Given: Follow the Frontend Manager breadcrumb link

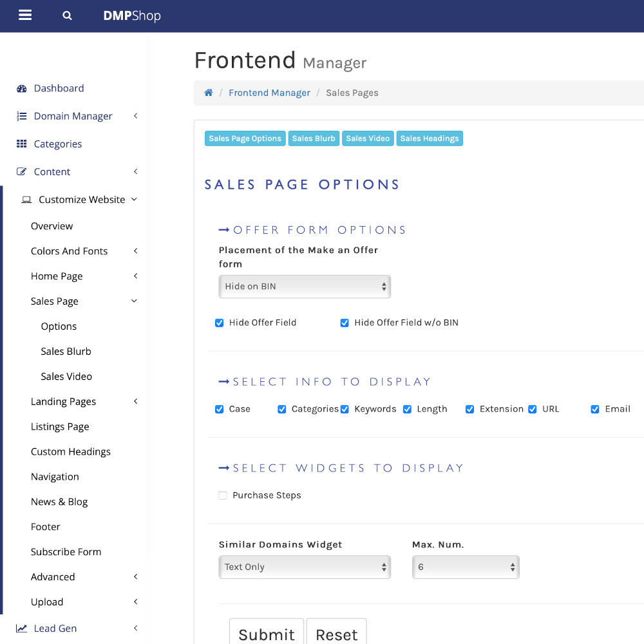Looking at the screenshot, I should [x=269, y=93].
